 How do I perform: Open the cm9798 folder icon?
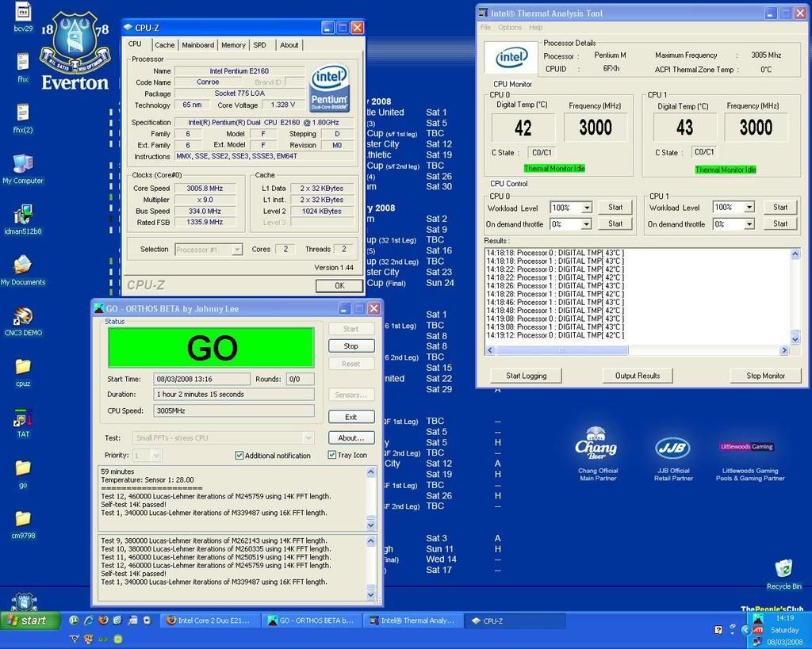coord(23,519)
